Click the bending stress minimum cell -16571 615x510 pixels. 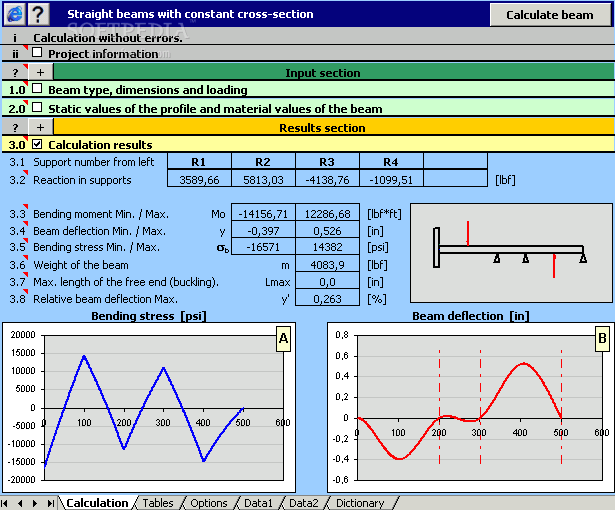[263, 247]
